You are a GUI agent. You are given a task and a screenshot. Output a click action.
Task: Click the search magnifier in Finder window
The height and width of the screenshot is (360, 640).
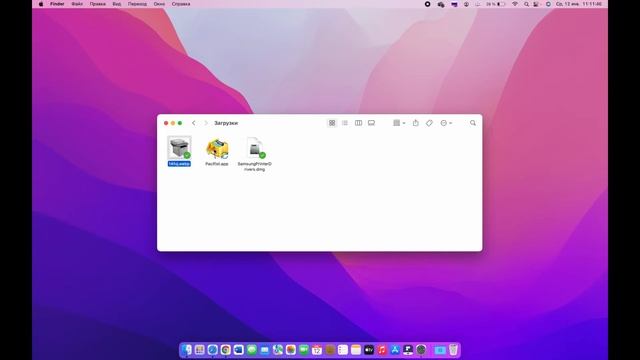point(473,123)
